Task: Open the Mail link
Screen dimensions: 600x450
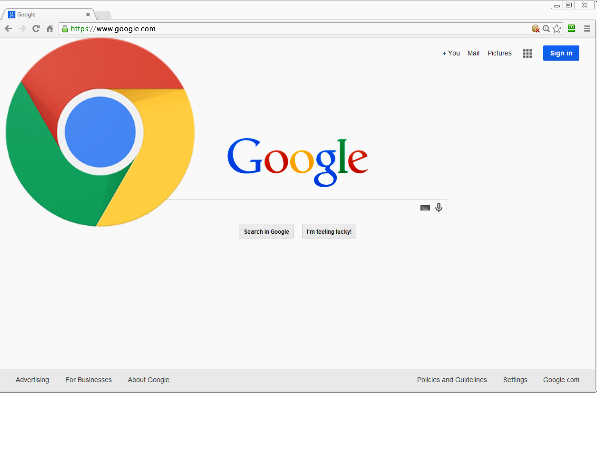Action: (473, 53)
